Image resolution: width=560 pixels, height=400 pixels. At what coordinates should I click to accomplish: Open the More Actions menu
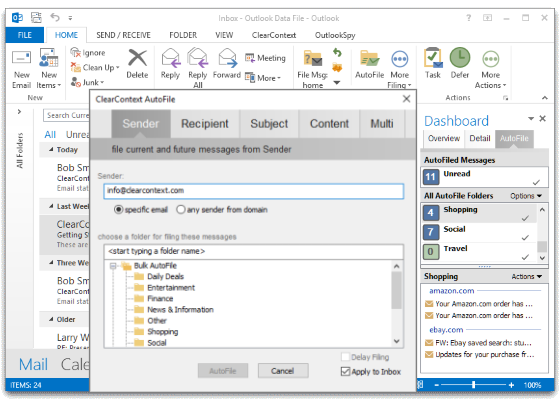(x=490, y=69)
